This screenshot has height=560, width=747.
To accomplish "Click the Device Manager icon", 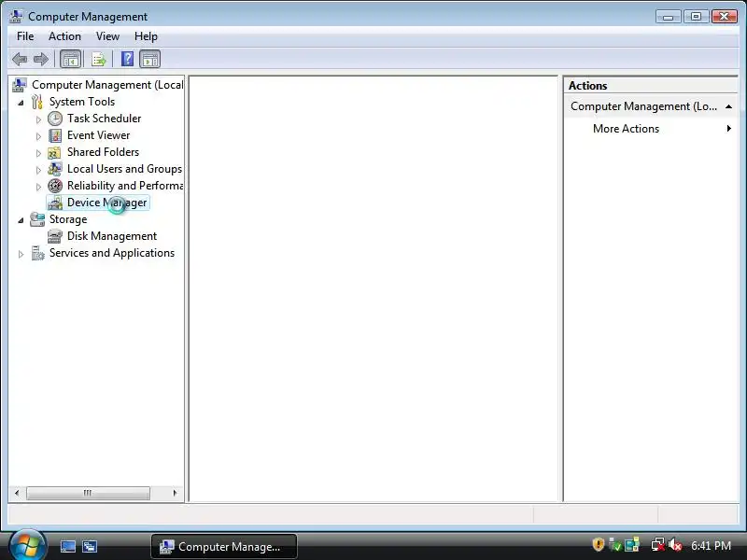I will coord(55,203).
